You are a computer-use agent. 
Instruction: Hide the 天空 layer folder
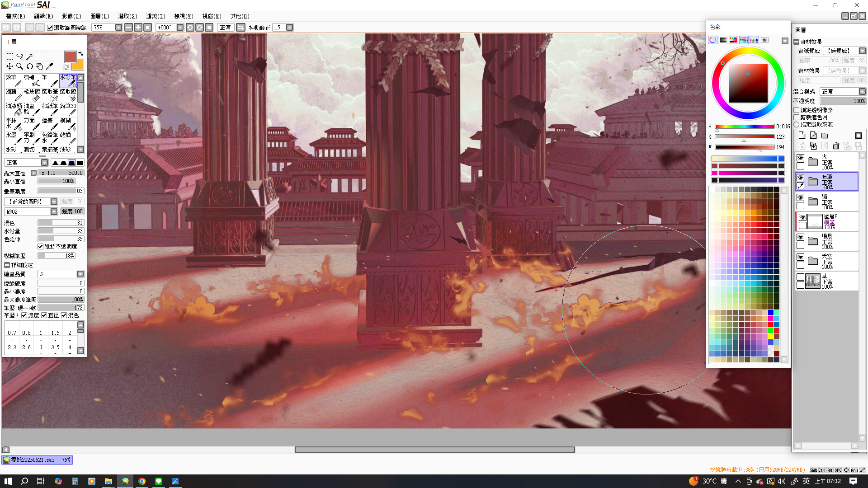click(801, 258)
